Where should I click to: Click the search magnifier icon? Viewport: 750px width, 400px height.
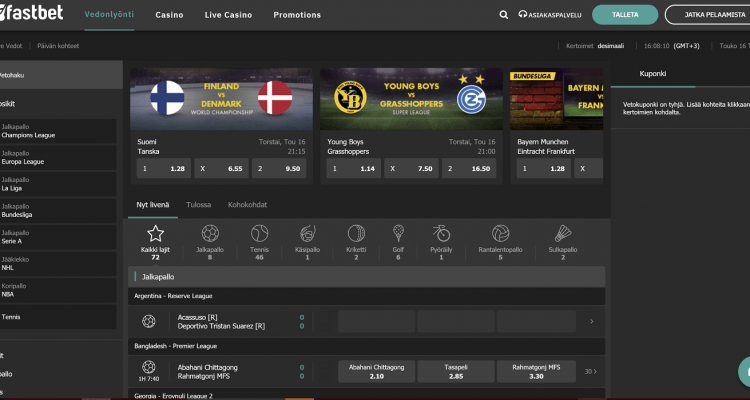pyautogui.click(x=503, y=15)
